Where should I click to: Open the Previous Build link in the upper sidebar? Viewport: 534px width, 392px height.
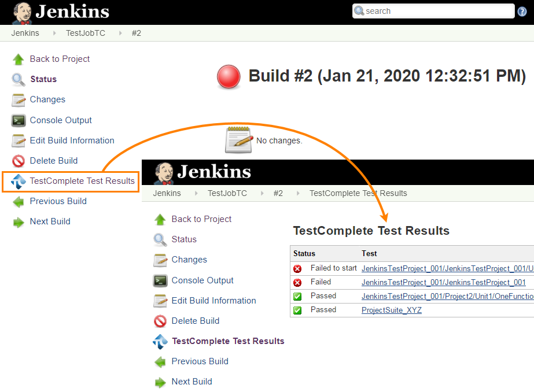pyautogui.click(x=58, y=201)
